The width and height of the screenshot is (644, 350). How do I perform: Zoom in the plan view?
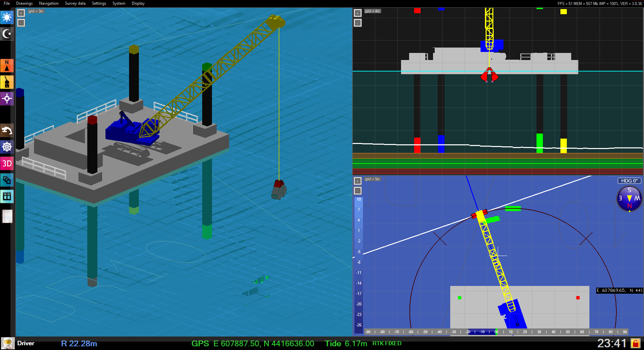[x=358, y=181]
